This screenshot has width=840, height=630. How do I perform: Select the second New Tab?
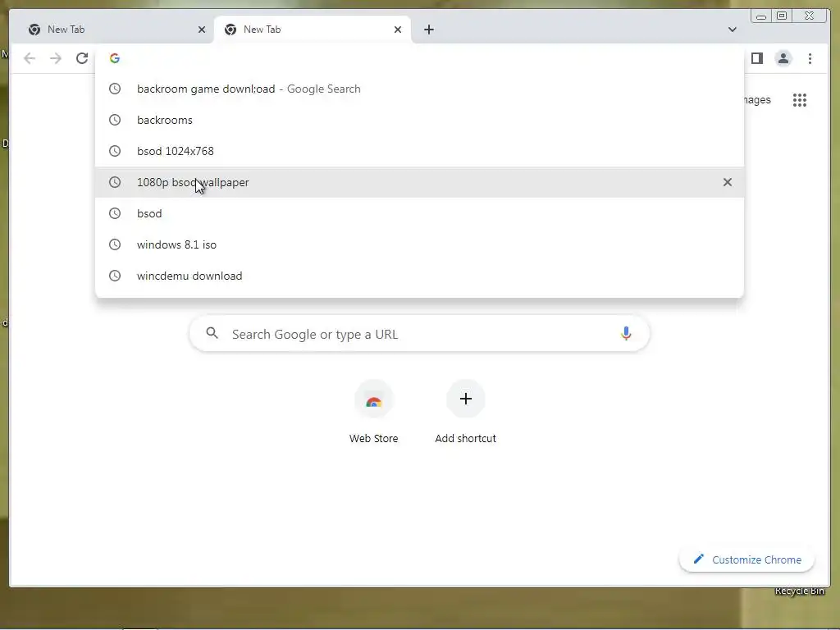[313, 30]
